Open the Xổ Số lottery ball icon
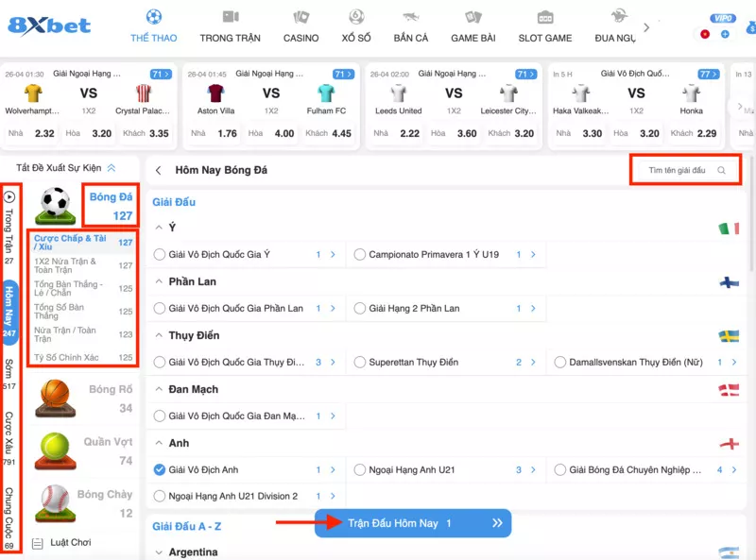This screenshot has height=560, width=756. tap(356, 17)
